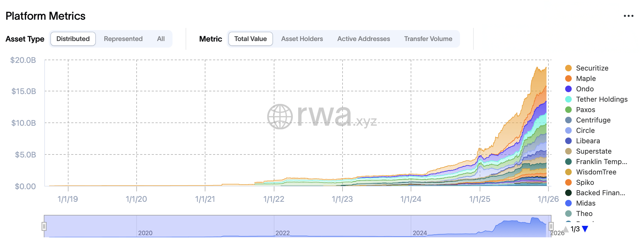Toggle Centrifuge series visibility

tap(593, 120)
